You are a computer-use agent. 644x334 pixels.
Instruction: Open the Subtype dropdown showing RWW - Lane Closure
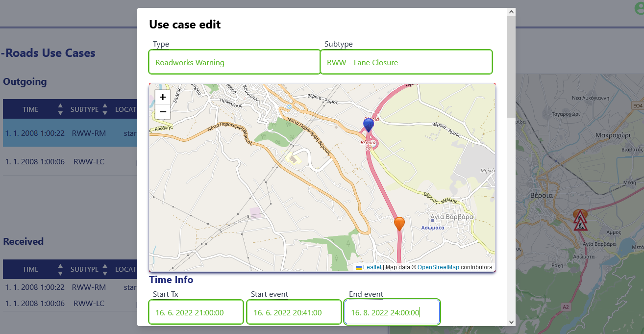coord(406,62)
